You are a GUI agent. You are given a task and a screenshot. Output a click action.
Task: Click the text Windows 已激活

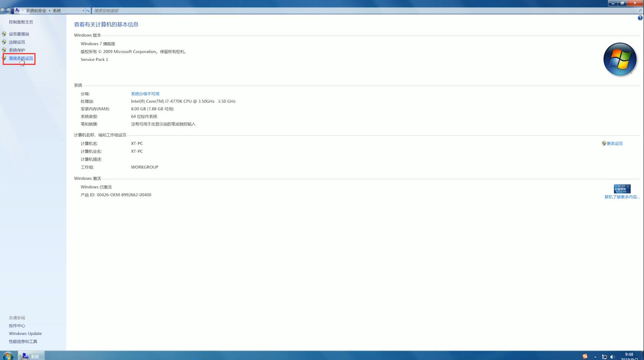coord(96,187)
